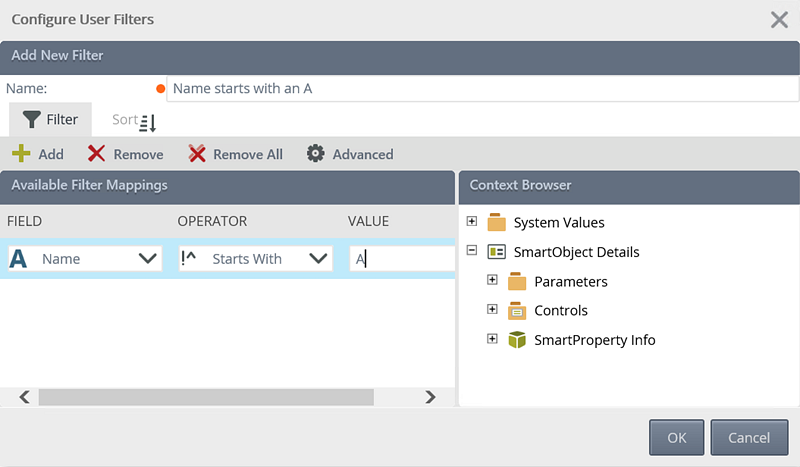Collapse the SmartObject Details node
Image resolution: width=800 pixels, height=467 pixels.
(472, 251)
